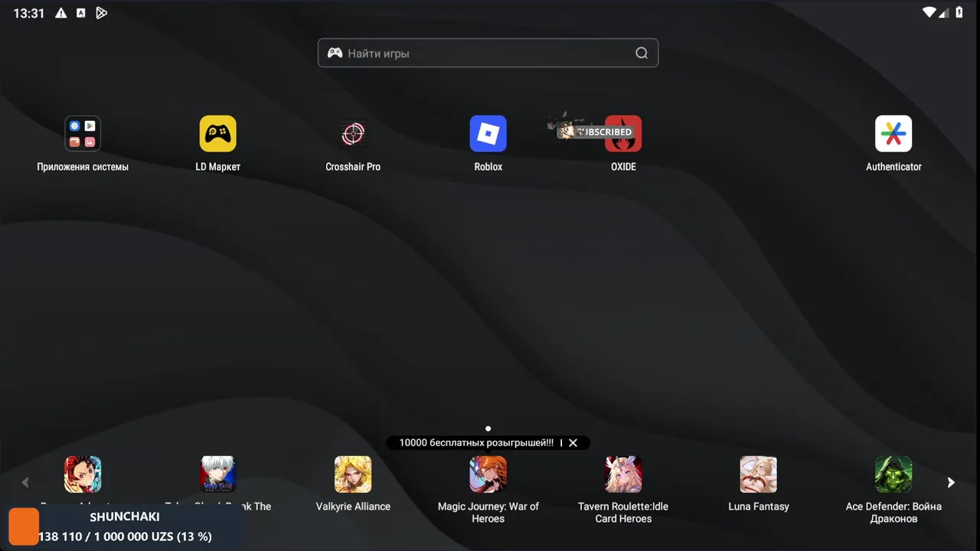Open the Crosshair Pro app
Viewport: 980px width, 551px height.
click(353, 134)
